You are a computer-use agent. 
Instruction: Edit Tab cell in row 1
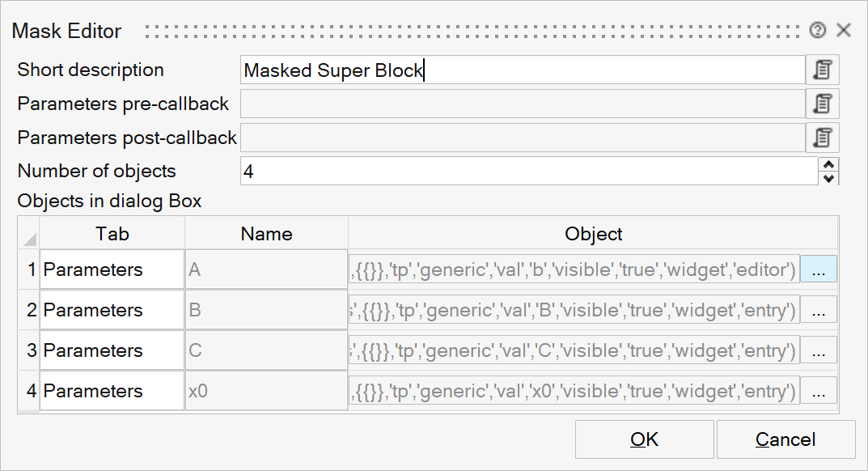(112, 269)
